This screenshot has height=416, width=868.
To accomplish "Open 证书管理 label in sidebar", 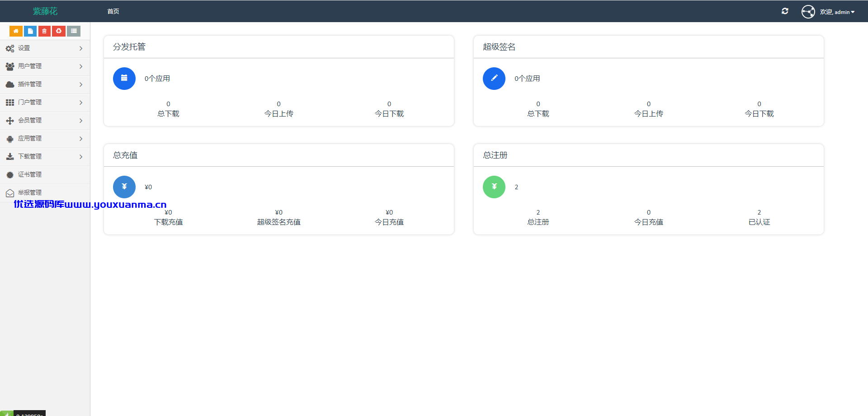I will (30, 174).
